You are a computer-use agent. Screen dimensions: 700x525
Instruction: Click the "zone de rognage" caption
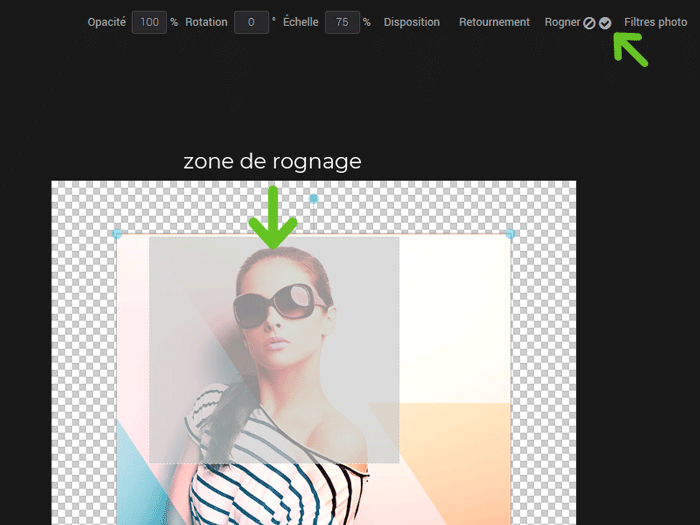[272, 161]
